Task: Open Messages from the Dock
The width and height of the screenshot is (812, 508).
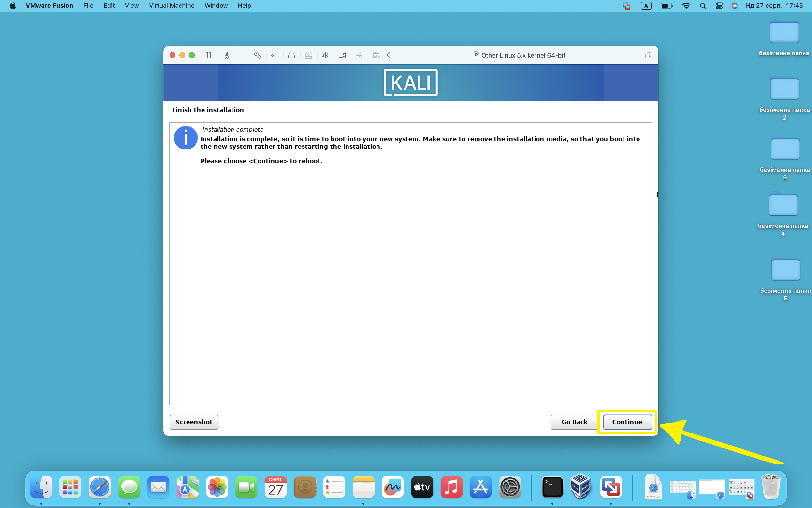Action: (x=129, y=487)
